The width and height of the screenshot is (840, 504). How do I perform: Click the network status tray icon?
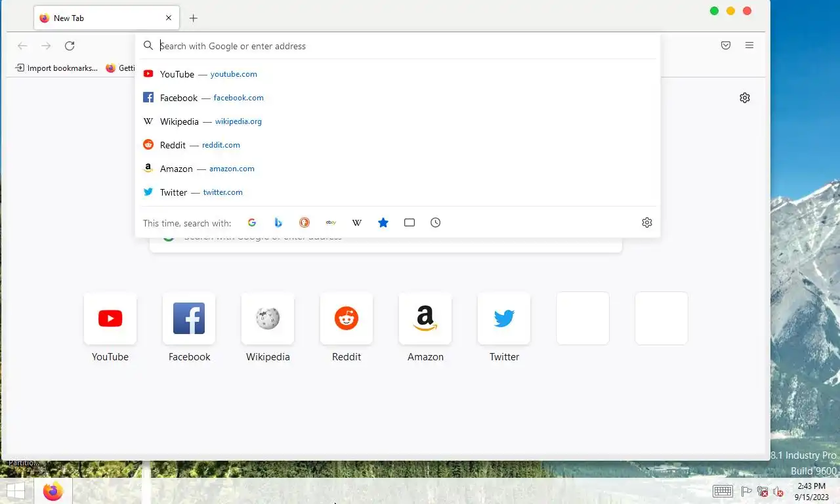tap(763, 492)
